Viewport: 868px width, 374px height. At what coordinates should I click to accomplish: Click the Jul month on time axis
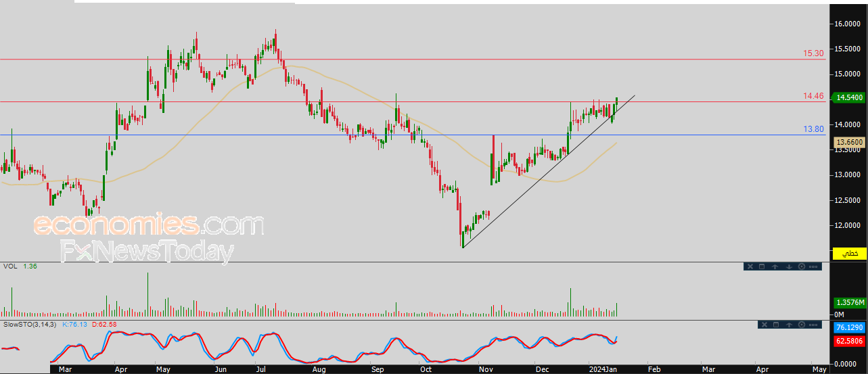click(261, 369)
